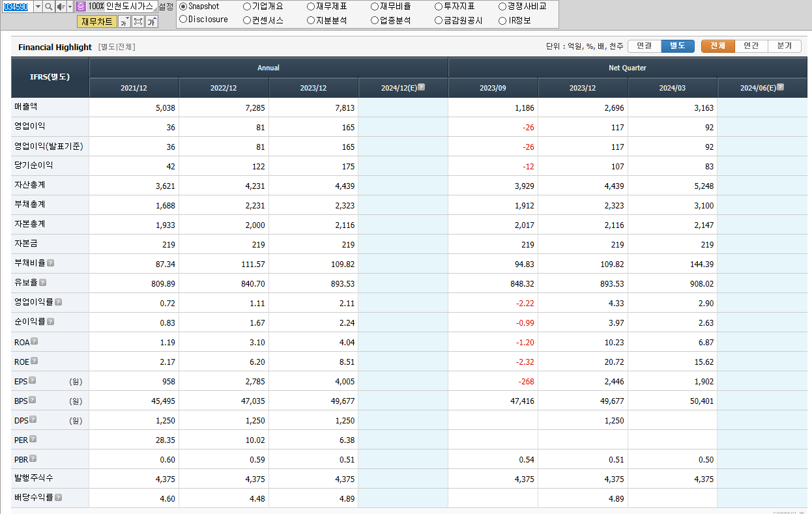Viewport: 812px width, 514px height.
Task: Click the 2023/09 column header
Action: (493, 88)
